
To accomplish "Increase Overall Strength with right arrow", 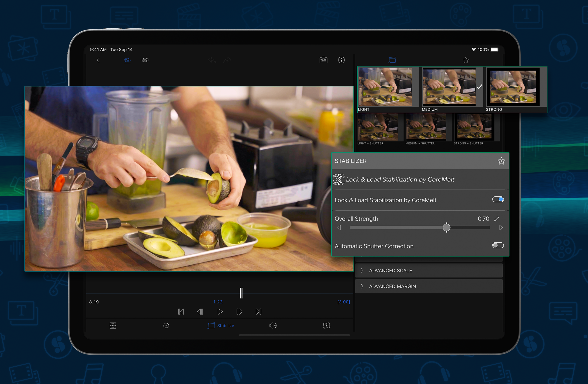I will tap(501, 227).
